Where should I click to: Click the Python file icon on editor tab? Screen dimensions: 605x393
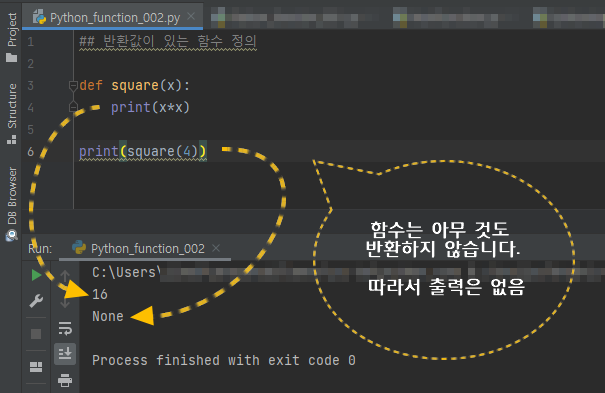(x=39, y=17)
